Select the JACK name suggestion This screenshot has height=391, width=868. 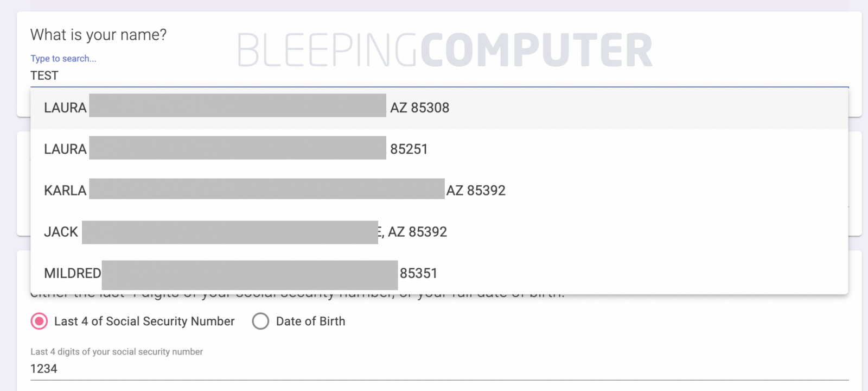click(61, 232)
